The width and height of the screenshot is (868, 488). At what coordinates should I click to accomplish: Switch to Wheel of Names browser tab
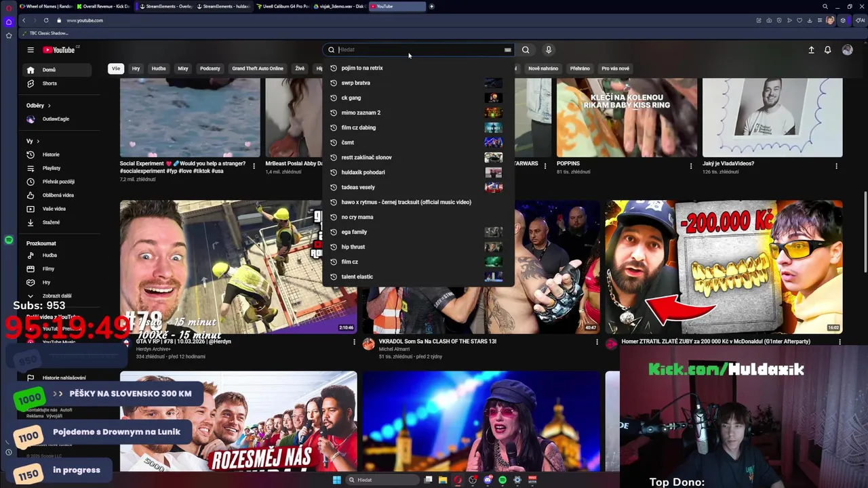(x=46, y=6)
